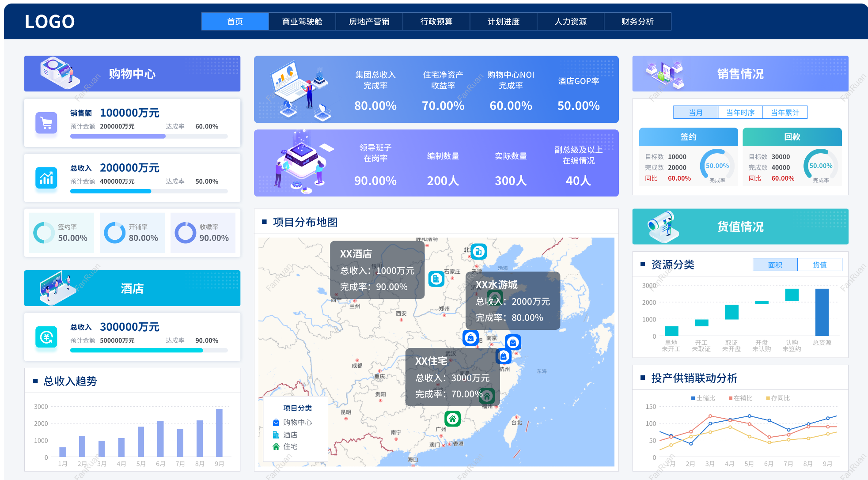Click the 总资源 bar in resource chart

coord(822,312)
